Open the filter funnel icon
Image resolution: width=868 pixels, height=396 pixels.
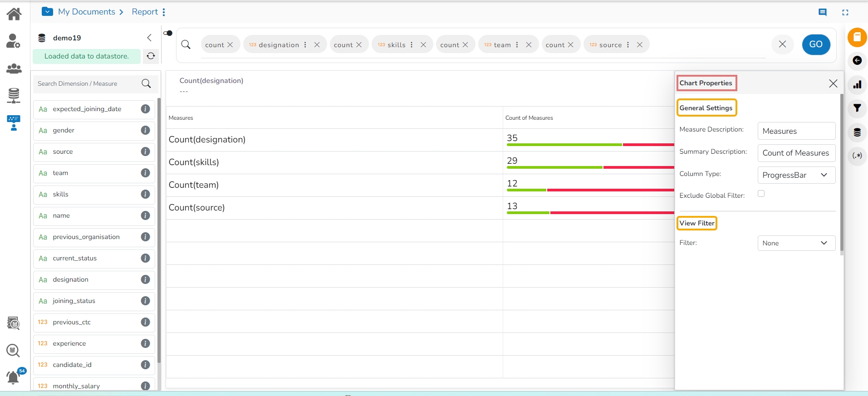[x=857, y=108]
